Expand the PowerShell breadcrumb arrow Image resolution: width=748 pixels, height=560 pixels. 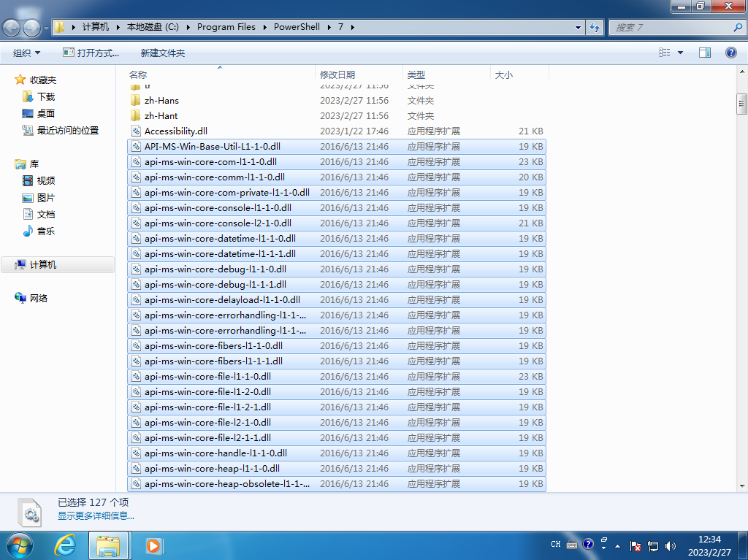pyautogui.click(x=329, y=27)
